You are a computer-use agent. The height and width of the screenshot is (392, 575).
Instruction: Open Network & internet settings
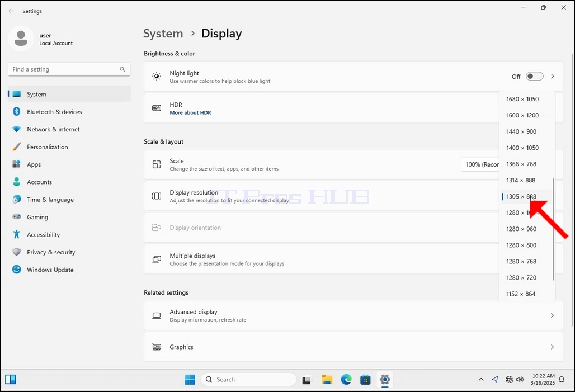(69, 129)
